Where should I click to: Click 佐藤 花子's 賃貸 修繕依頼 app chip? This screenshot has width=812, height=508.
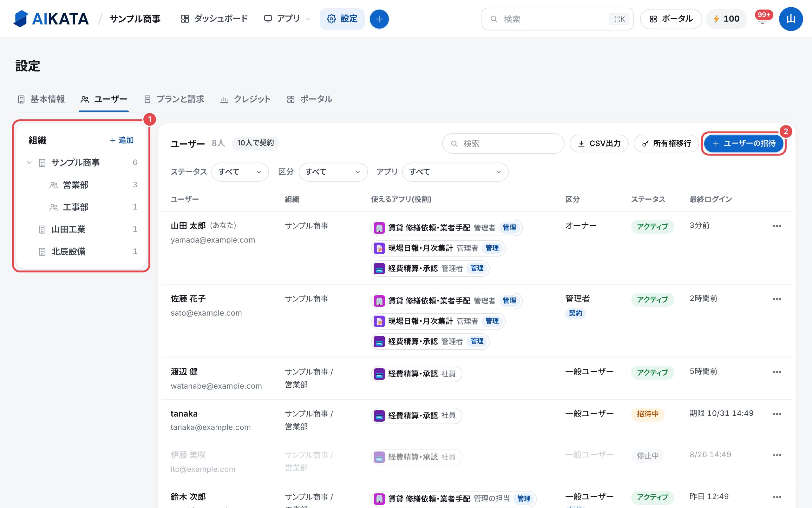coord(447,301)
